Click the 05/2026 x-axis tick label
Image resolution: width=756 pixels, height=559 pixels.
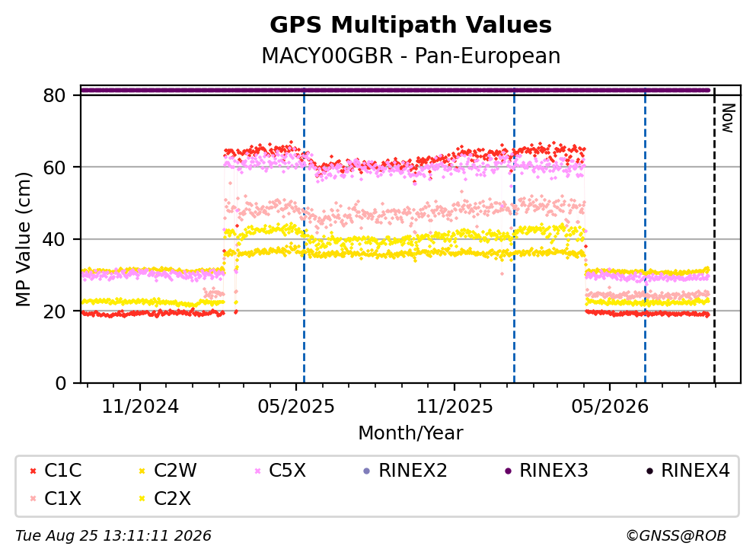610,407
